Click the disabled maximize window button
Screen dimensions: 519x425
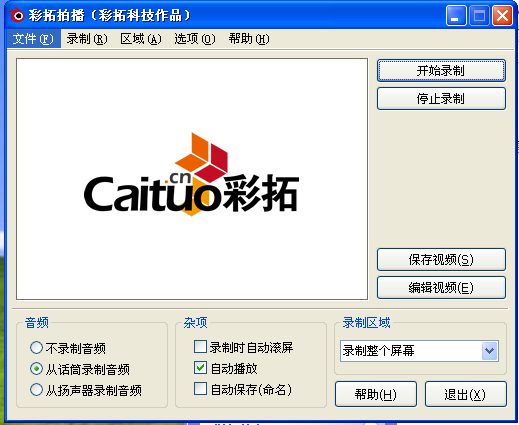[x=479, y=15]
